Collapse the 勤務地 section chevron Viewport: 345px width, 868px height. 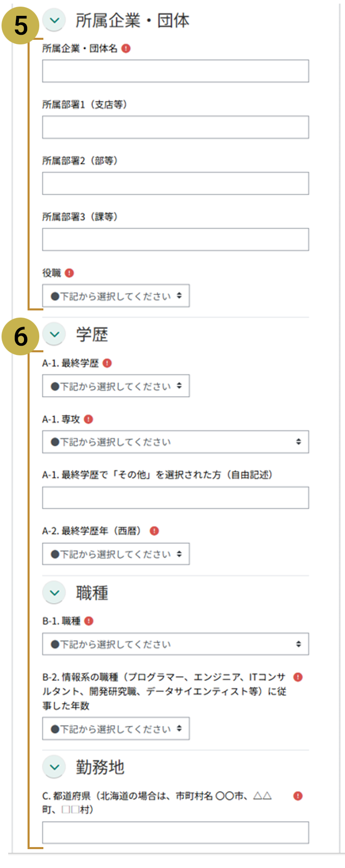pyautogui.click(x=54, y=767)
